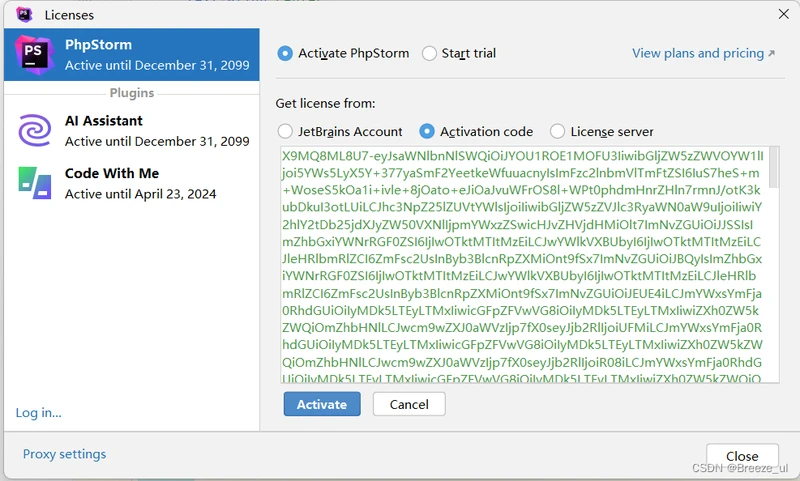800x481 pixels.
Task: Click the Cancel button
Action: click(x=409, y=404)
